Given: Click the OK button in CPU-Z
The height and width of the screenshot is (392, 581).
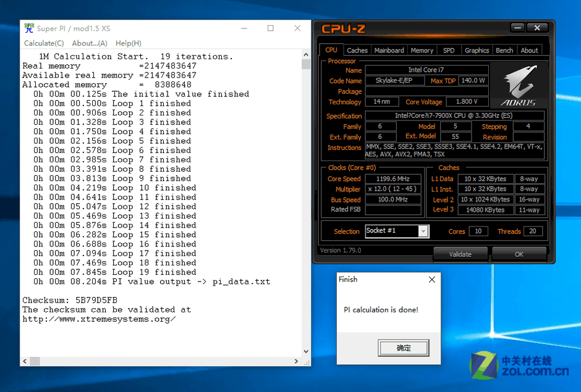Looking at the screenshot, I should pos(519,254).
